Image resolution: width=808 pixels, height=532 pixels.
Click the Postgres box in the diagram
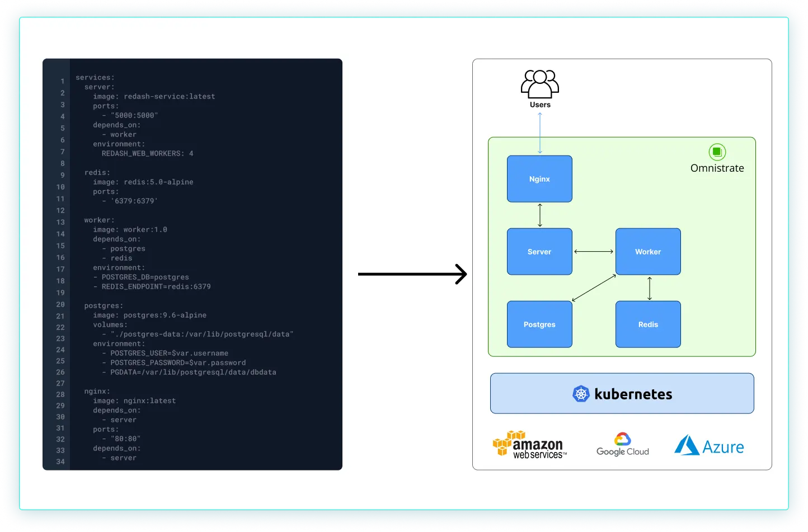click(x=539, y=324)
